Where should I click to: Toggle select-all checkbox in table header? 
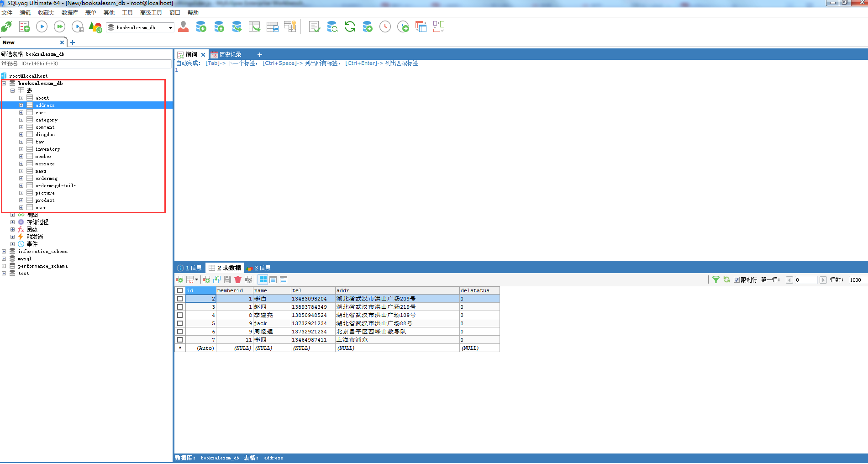pyautogui.click(x=180, y=290)
